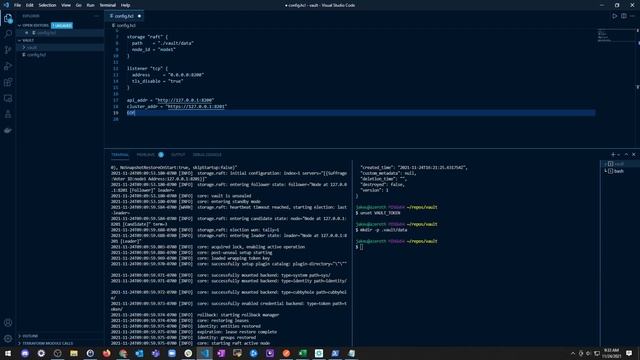Open the Run menu
The width and height of the screenshot is (640, 360).
90,5
